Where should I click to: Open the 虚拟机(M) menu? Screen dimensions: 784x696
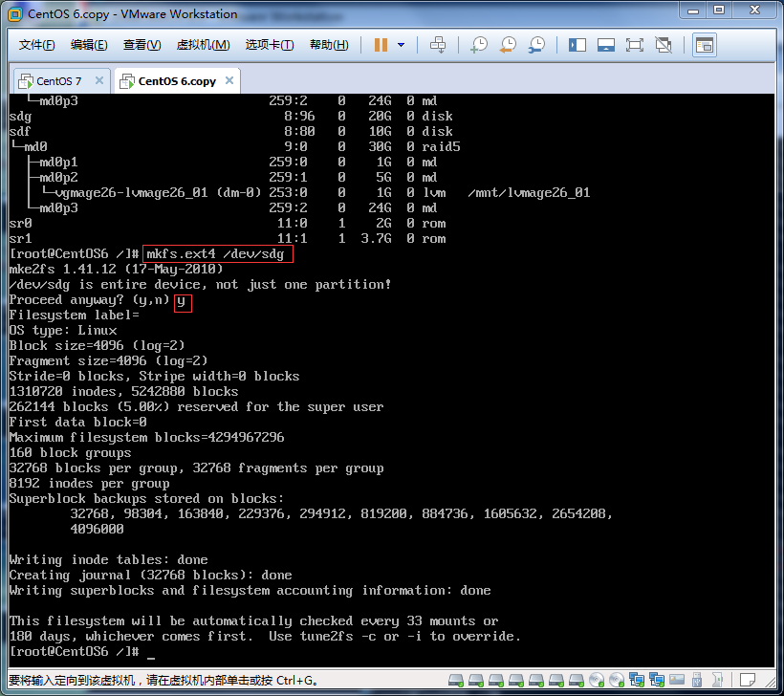(x=203, y=45)
